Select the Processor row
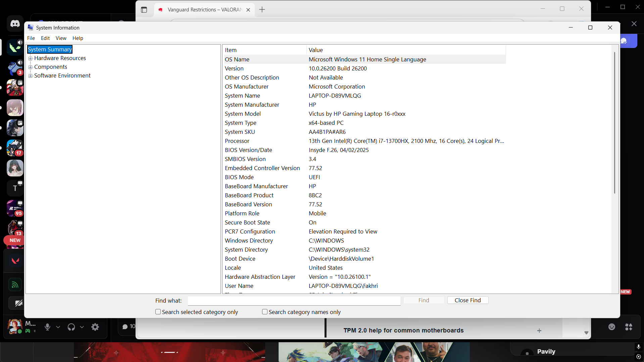The image size is (644, 362). coord(365,141)
